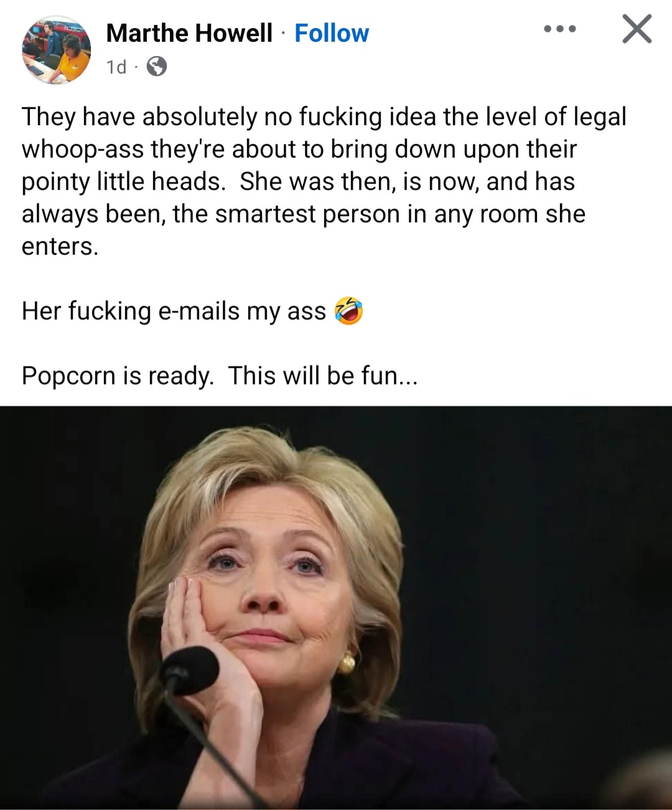Click the rolling laughing emoji
The width and height of the screenshot is (672, 810).
pos(348,311)
